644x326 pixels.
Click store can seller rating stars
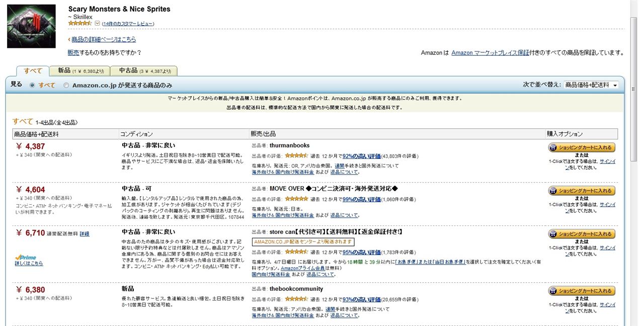296,252
